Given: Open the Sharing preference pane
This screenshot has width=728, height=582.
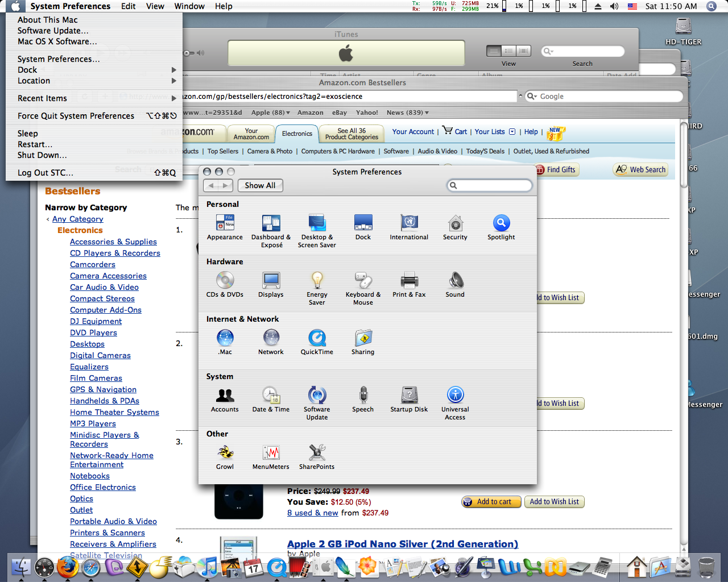Looking at the screenshot, I should [x=363, y=342].
